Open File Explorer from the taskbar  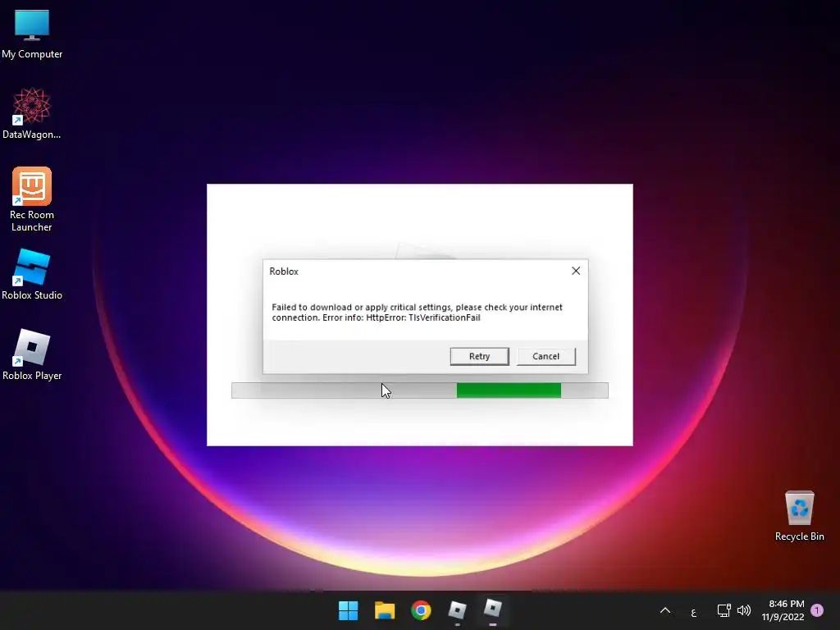pyautogui.click(x=385, y=610)
